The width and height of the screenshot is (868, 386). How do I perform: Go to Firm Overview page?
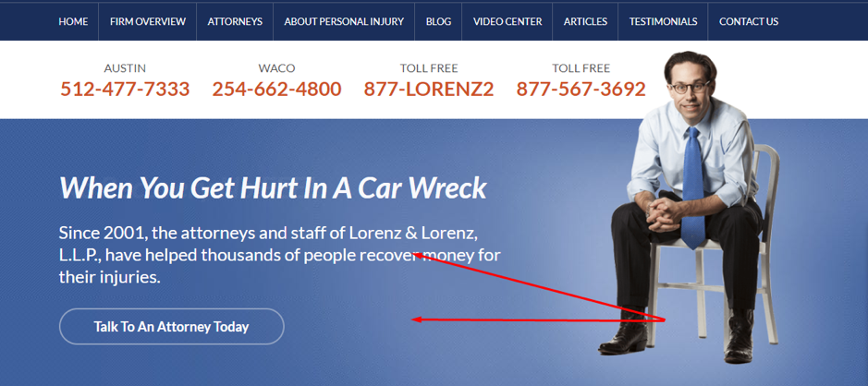148,21
